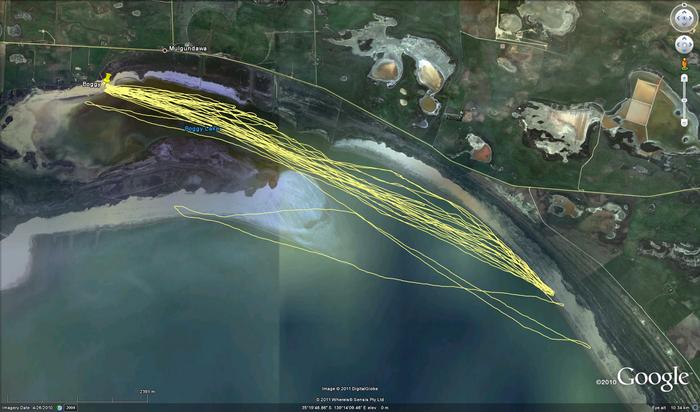The height and width of the screenshot is (412, 700).
Task: Click the Mulgundawa place label
Action: tap(188, 47)
